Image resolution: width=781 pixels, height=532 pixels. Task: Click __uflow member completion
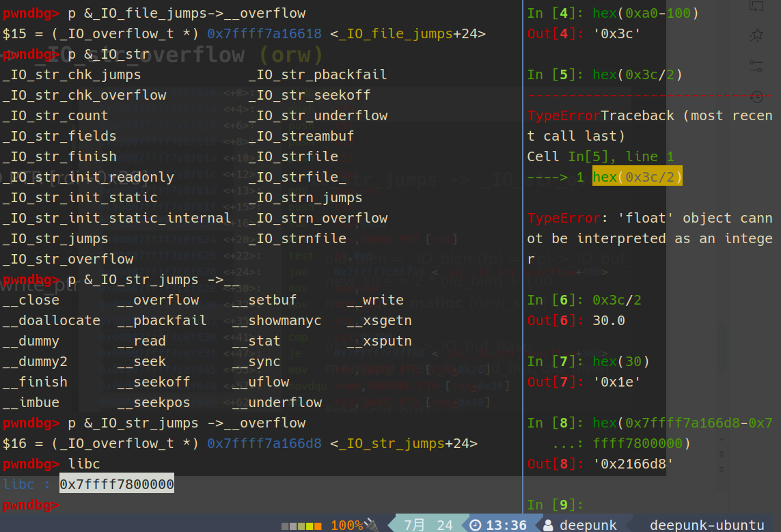point(260,382)
